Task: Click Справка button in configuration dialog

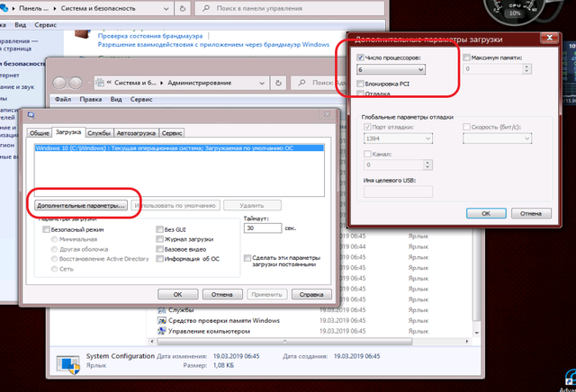Action: 311,294
